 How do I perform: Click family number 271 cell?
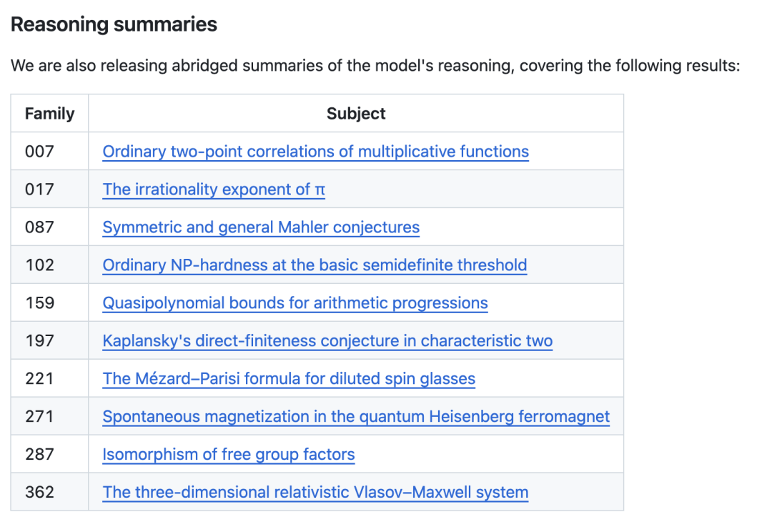click(x=50, y=417)
